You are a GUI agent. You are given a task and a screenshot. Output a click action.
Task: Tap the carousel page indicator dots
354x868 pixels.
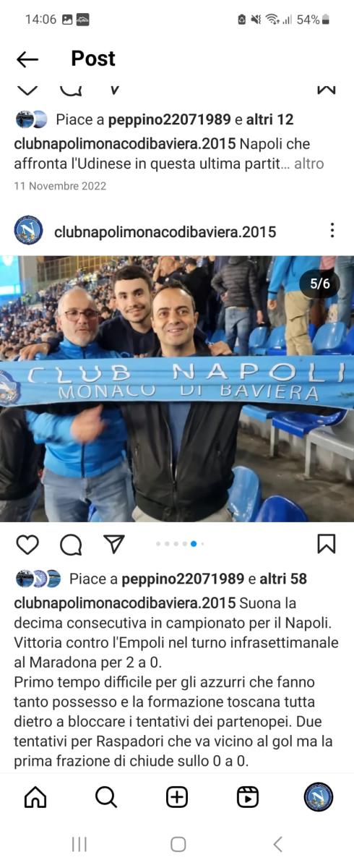[181, 544]
